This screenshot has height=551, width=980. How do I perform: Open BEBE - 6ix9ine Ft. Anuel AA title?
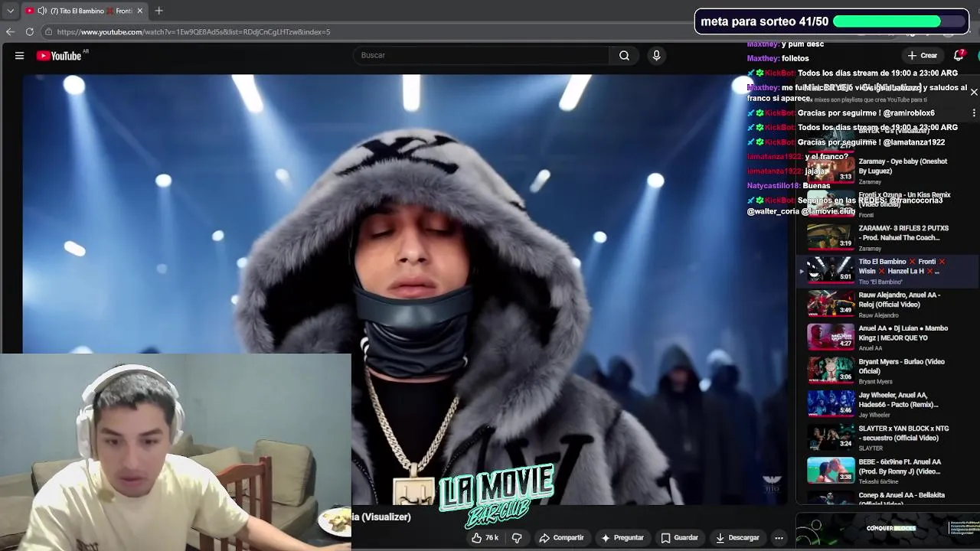pos(900,466)
